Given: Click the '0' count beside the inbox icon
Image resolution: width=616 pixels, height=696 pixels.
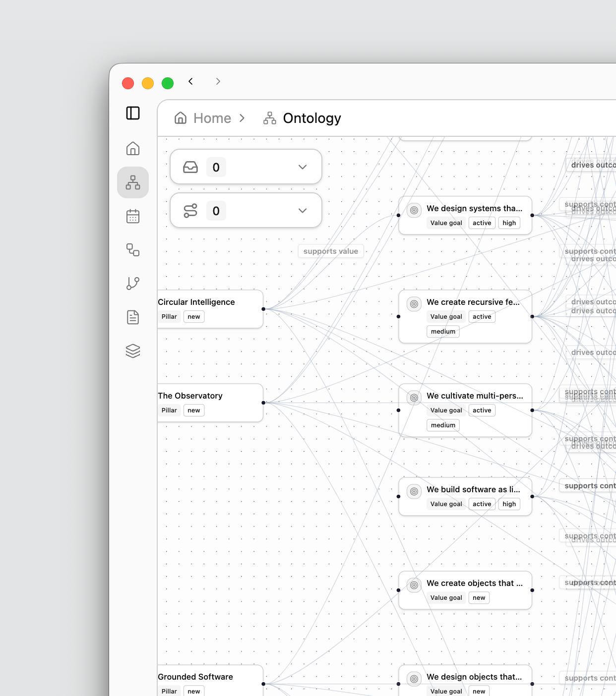Looking at the screenshot, I should point(216,167).
